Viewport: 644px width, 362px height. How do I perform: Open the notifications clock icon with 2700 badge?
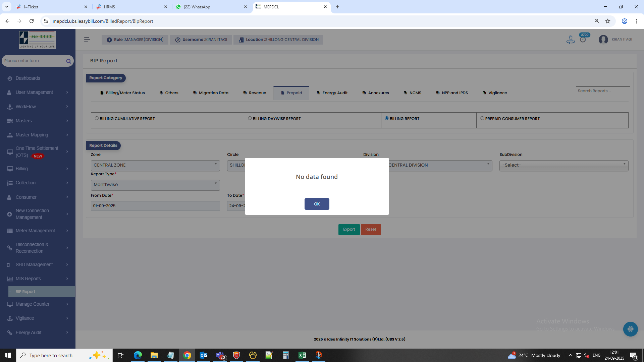(x=583, y=39)
